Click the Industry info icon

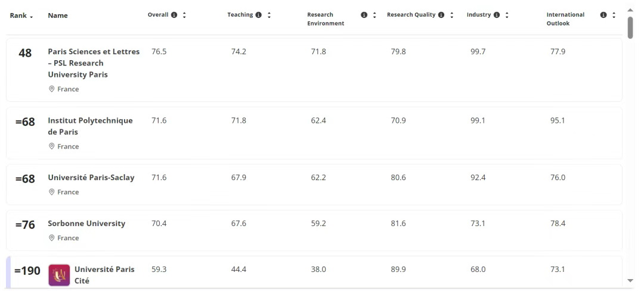[x=496, y=15]
